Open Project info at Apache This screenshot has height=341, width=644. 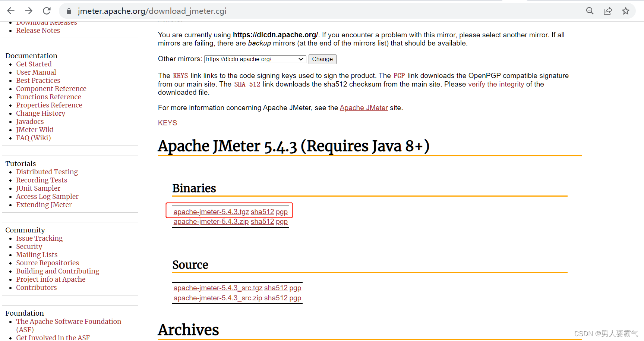tap(51, 279)
